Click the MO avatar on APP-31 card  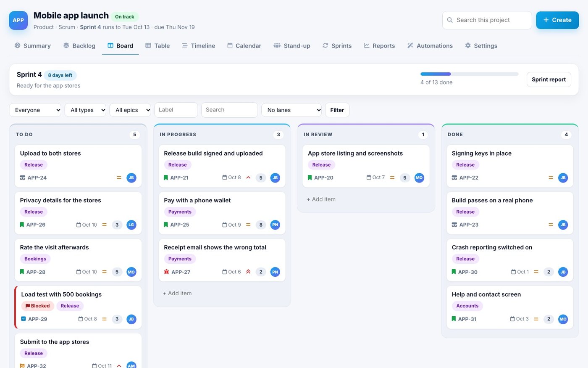(x=563, y=319)
